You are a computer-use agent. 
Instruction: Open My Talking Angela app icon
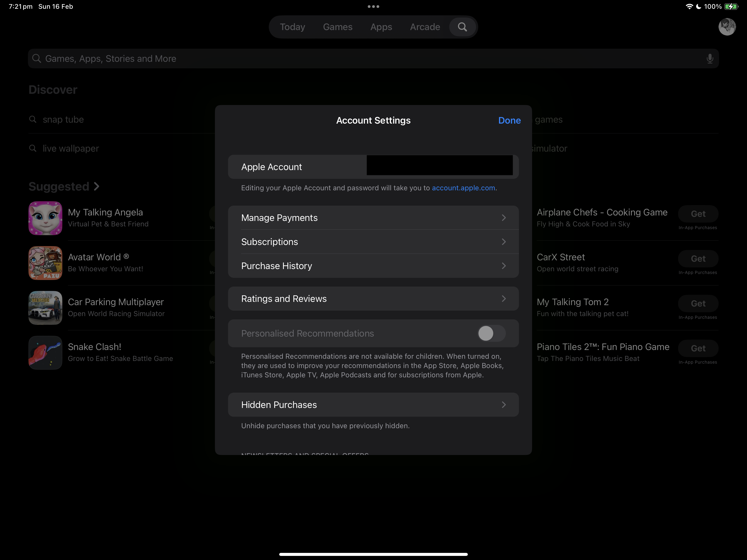point(45,218)
